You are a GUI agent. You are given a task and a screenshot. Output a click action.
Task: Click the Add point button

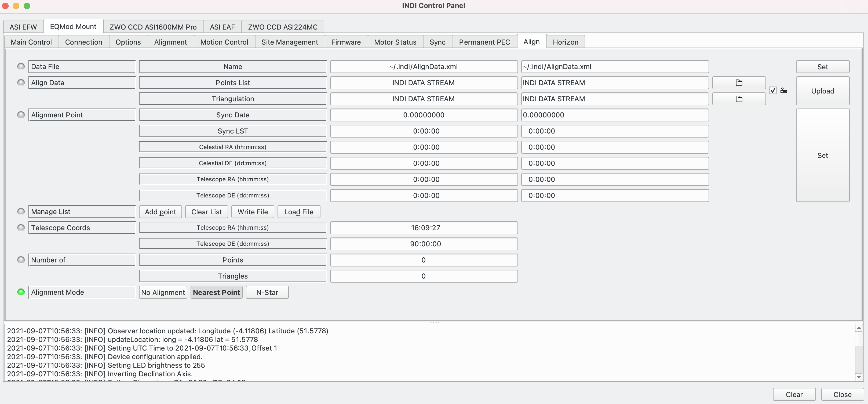pos(161,212)
